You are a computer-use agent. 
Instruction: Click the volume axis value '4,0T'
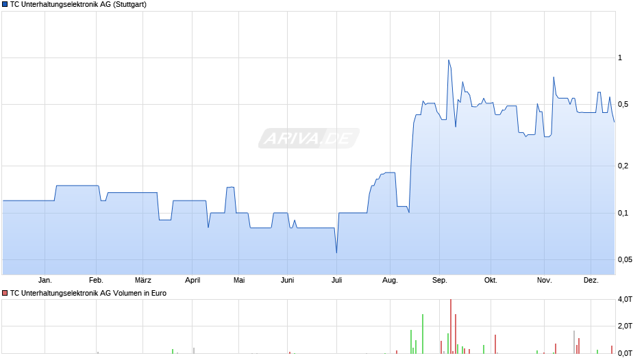pos(625,300)
